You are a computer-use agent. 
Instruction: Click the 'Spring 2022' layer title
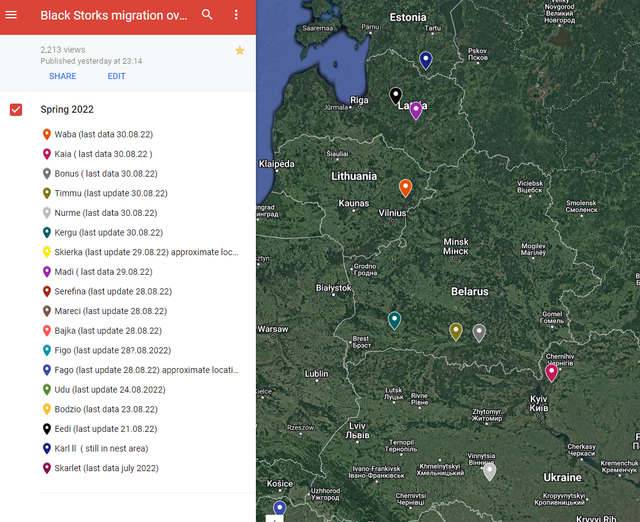(x=67, y=109)
